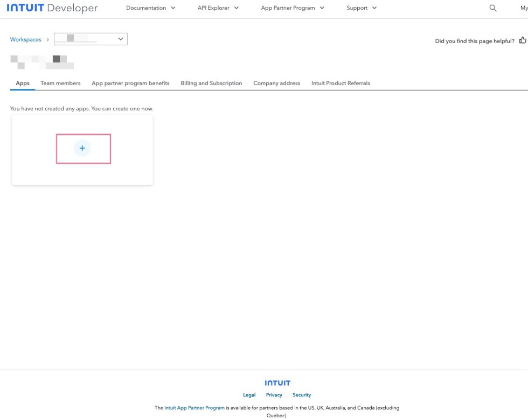528x420 pixels.
Task: Open the Intuit Product Referrals tab
Action: point(340,83)
